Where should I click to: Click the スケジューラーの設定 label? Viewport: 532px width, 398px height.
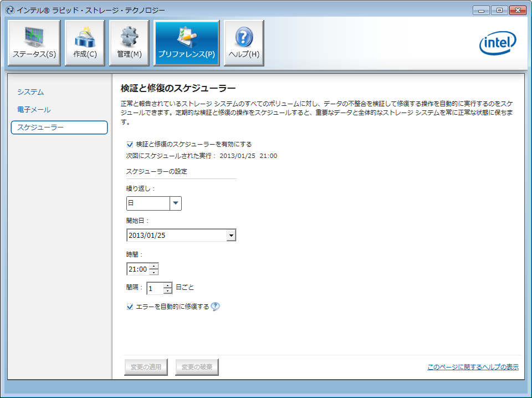(156, 171)
